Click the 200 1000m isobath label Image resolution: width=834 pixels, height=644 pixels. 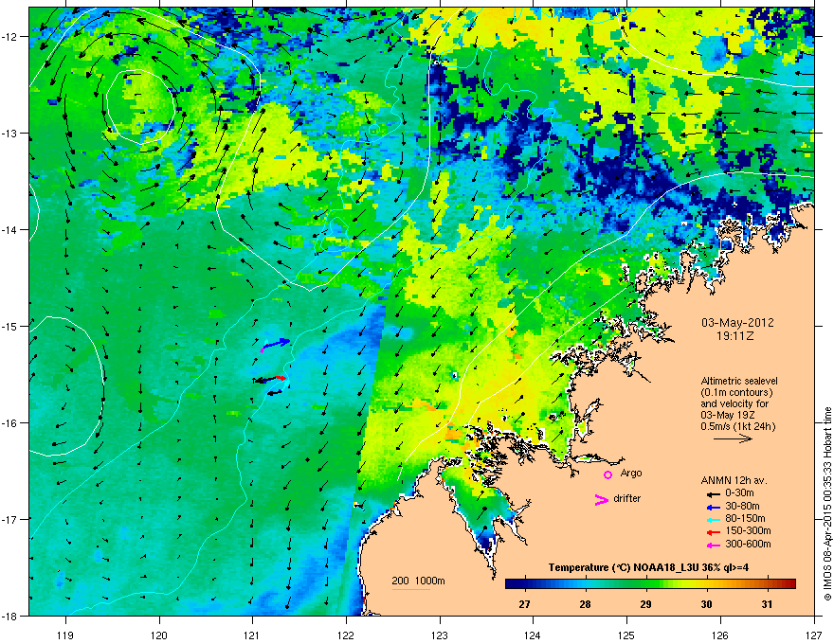418,581
